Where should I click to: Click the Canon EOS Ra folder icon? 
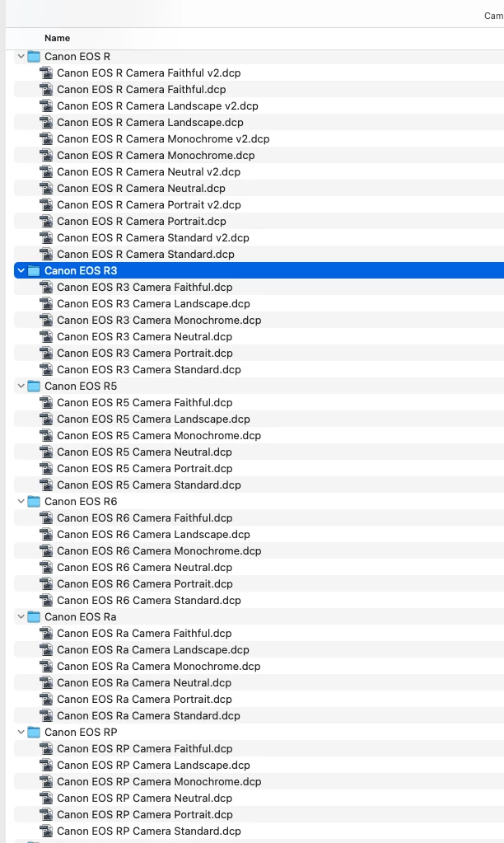pyautogui.click(x=34, y=616)
